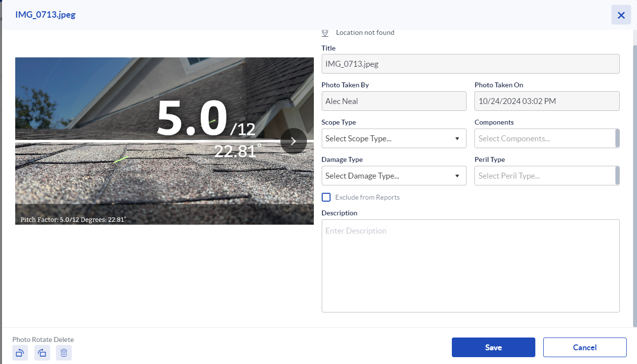
Task: Close the IMG_0713.jpeg dialog
Action: point(621,15)
